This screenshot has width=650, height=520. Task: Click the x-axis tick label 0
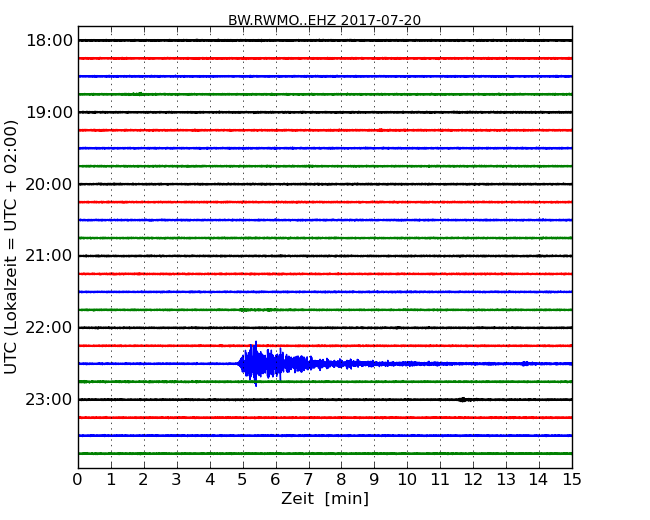click(78, 480)
